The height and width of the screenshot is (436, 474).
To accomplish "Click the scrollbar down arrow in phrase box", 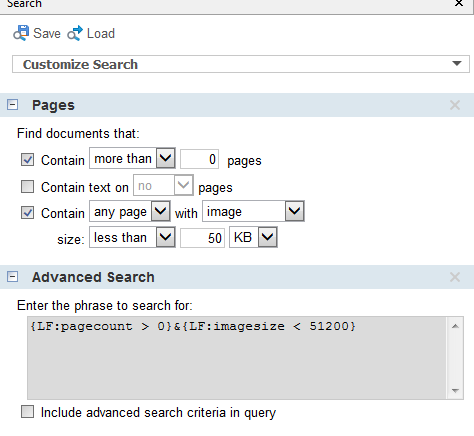I will 455,390.
